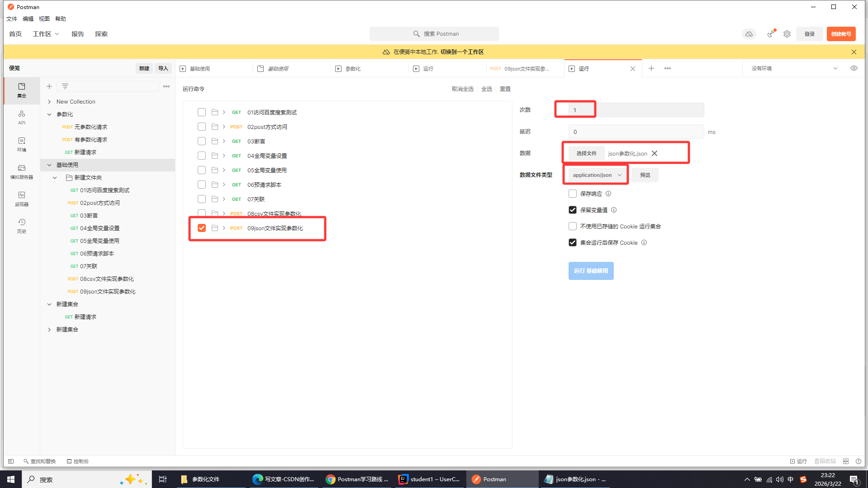
Task: Open the help icon in the status bar
Action: pyautogui.click(x=859, y=461)
